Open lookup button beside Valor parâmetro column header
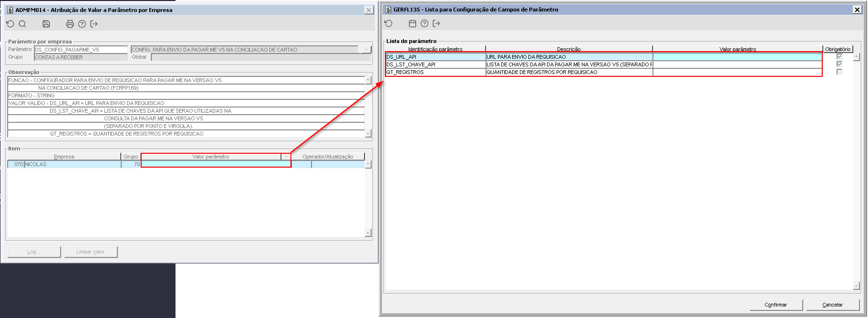 (286, 157)
